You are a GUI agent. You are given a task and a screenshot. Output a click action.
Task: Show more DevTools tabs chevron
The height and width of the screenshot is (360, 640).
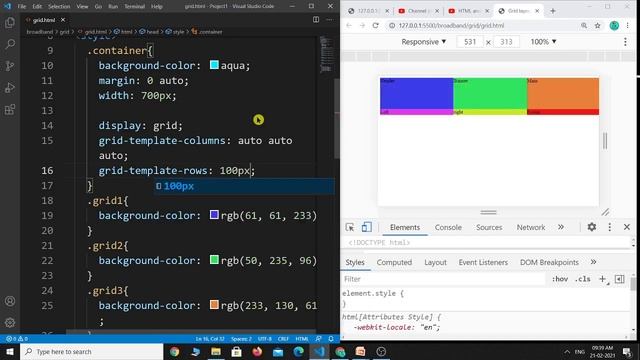point(561,227)
